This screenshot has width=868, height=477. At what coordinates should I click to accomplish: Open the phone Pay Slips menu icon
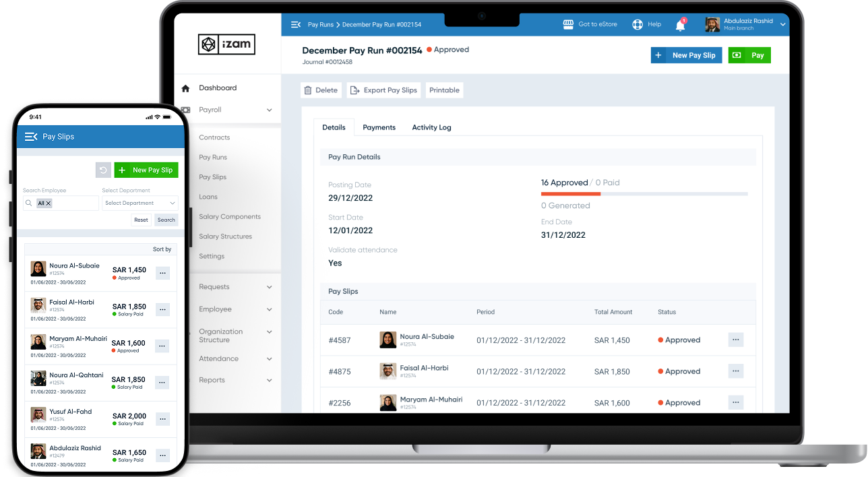(30, 137)
